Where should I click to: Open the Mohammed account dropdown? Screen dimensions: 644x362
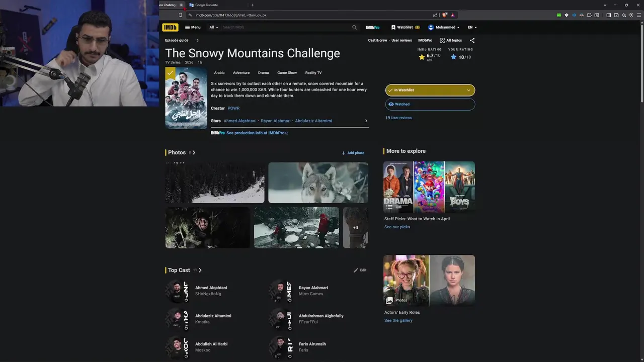[x=444, y=27]
